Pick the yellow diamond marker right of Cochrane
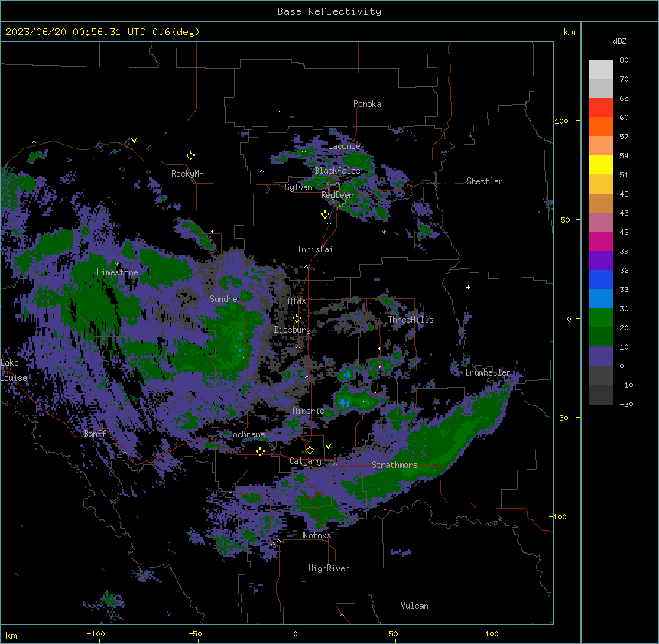 coord(260,451)
